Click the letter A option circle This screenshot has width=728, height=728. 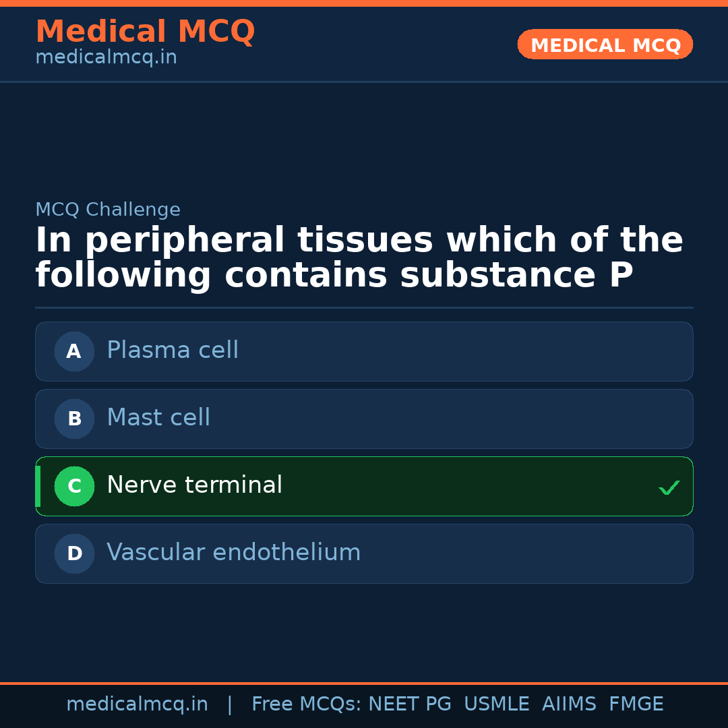pos(74,351)
